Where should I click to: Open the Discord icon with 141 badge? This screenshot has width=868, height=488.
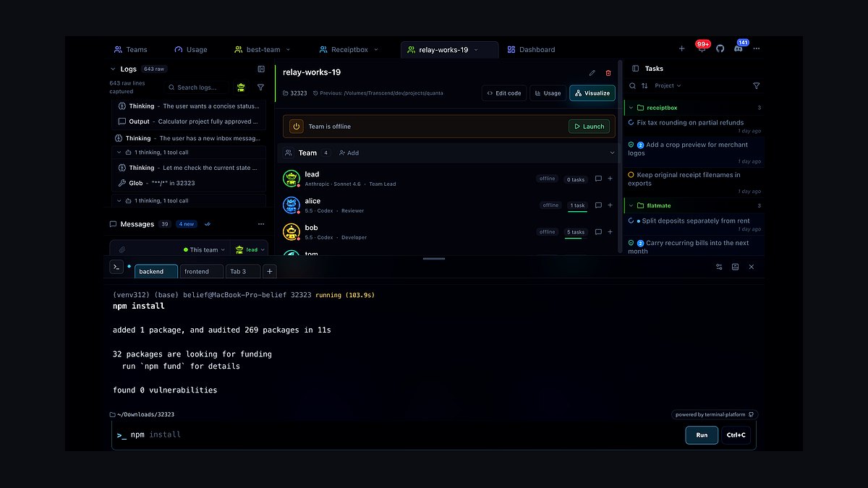739,48
